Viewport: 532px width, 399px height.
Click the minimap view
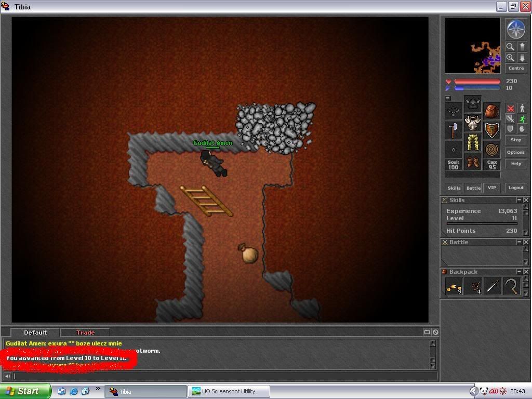[473, 46]
